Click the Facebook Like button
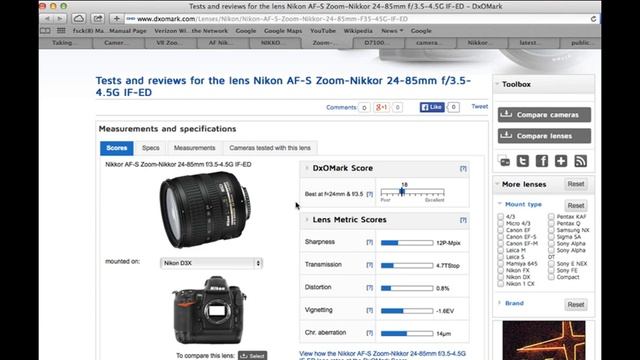The height and width of the screenshot is (360, 640). click(432, 107)
